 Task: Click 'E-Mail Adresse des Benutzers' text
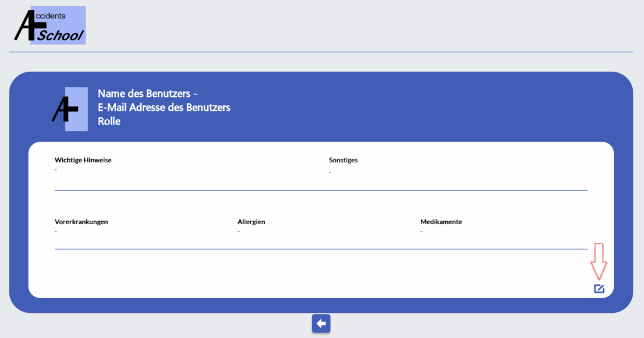[x=164, y=108]
